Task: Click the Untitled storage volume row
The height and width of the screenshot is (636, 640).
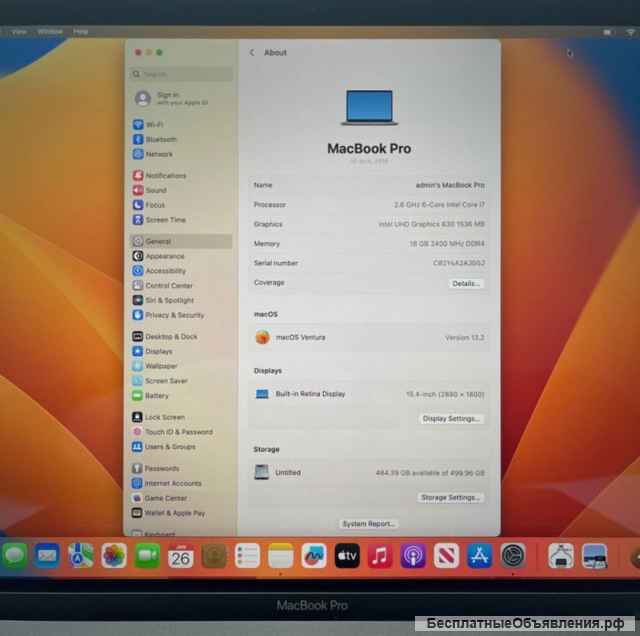Action: coord(369,472)
